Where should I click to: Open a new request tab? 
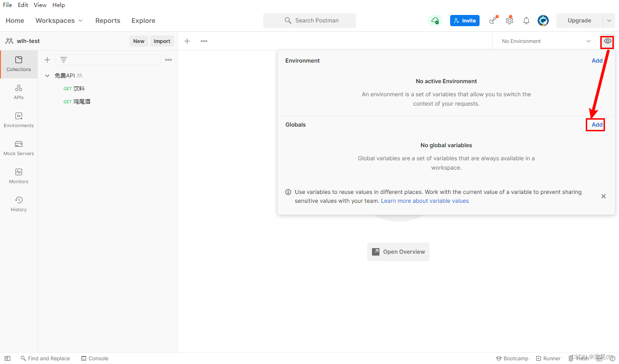click(187, 41)
